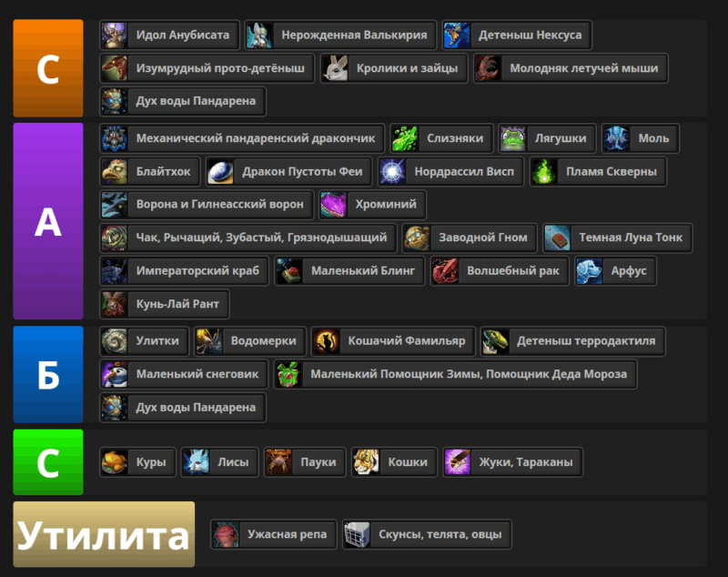Screen dimensions: 728x577
Task: Click the green slime icon for Слизняки
Action: (x=405, y=138)
